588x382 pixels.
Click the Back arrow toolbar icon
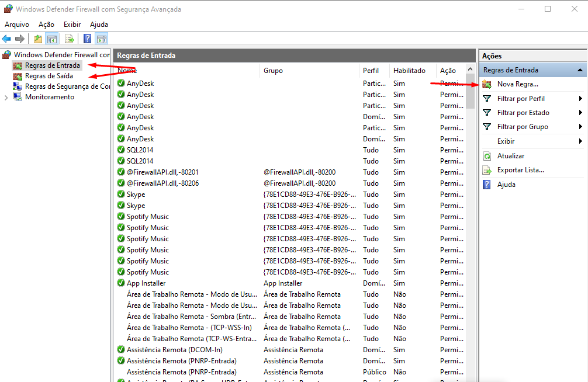pyautogui.click(x=6, y=39)
